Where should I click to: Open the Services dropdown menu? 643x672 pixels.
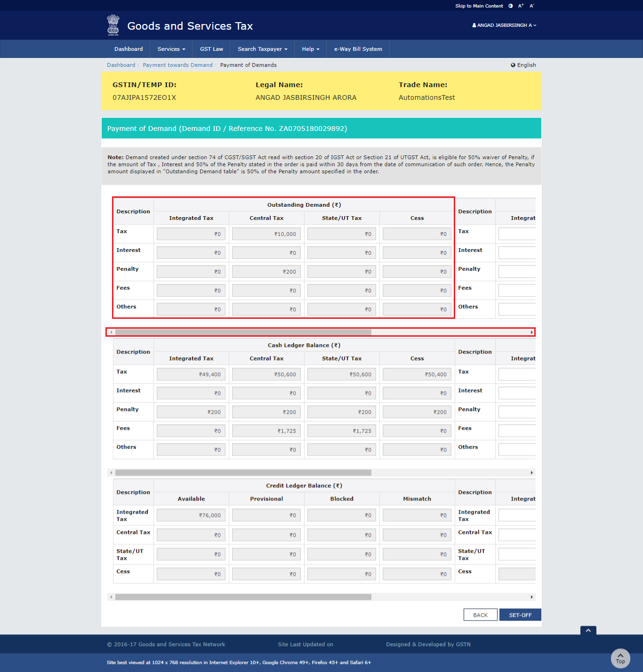(171, 49)
